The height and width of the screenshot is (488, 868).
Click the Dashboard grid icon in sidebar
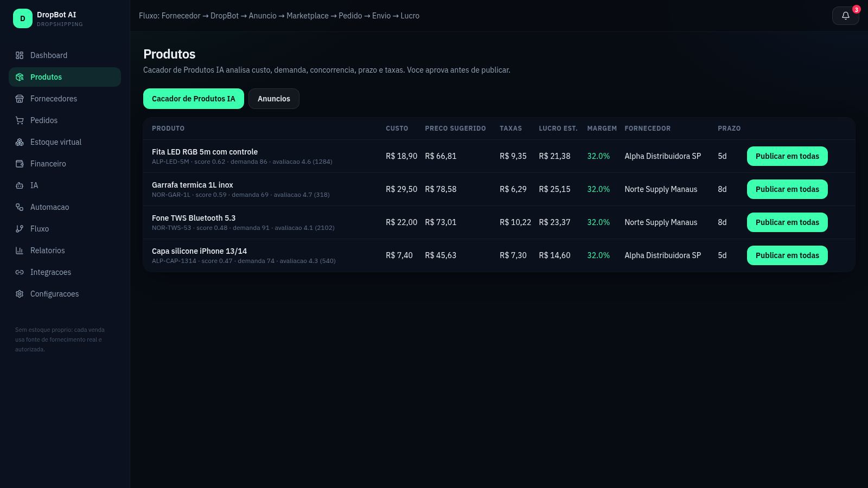(x=20, y=55)
